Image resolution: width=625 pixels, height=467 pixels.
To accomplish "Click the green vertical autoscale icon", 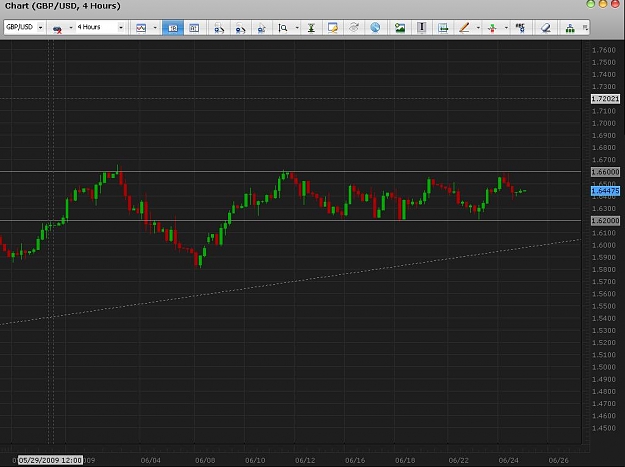I will [x=311, y=28].
